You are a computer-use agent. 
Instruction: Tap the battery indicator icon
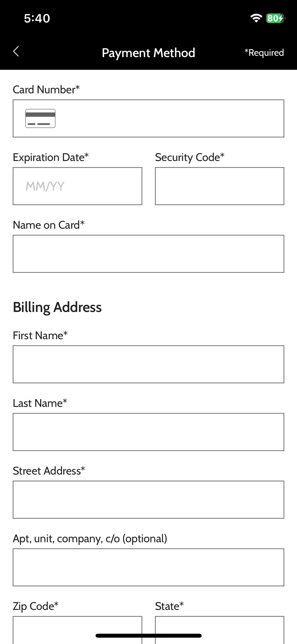pos(276,18)
